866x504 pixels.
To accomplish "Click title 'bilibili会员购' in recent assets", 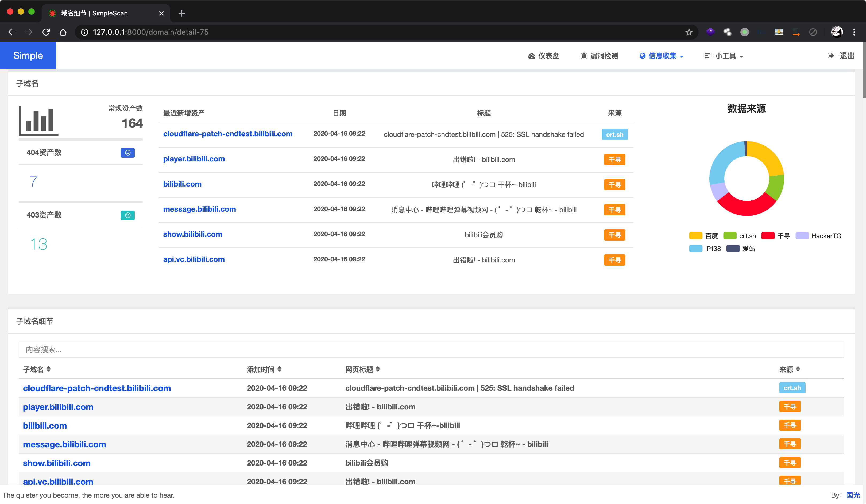I will 484,235.
